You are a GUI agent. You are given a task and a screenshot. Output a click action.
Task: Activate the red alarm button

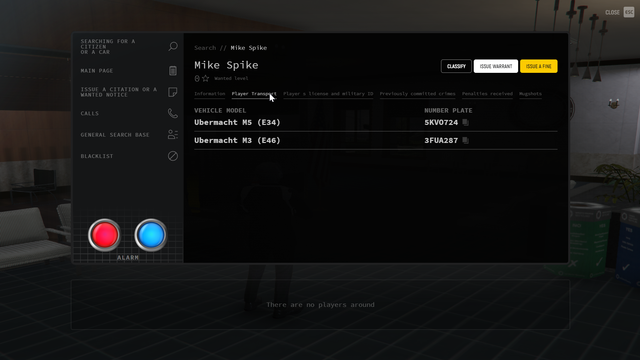pos(104,235)
